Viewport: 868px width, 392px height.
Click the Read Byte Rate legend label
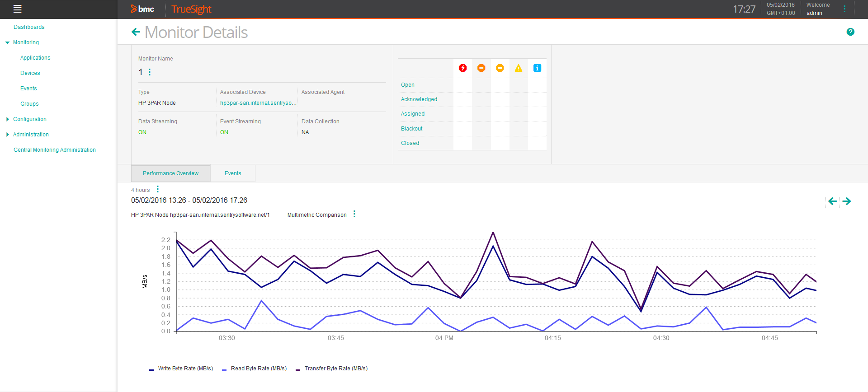[259, 369]
